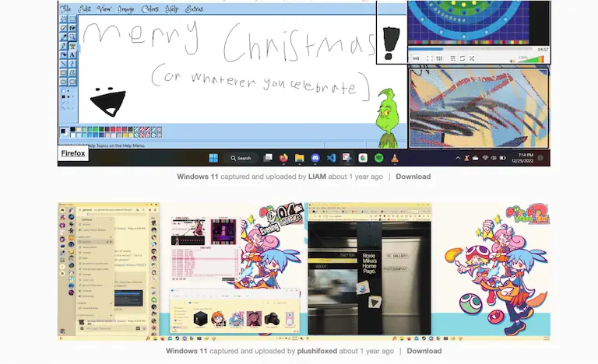598x364 pixels.
Task: Download LIAM's Windows 11 screenshot
Action: click(413, 177)
